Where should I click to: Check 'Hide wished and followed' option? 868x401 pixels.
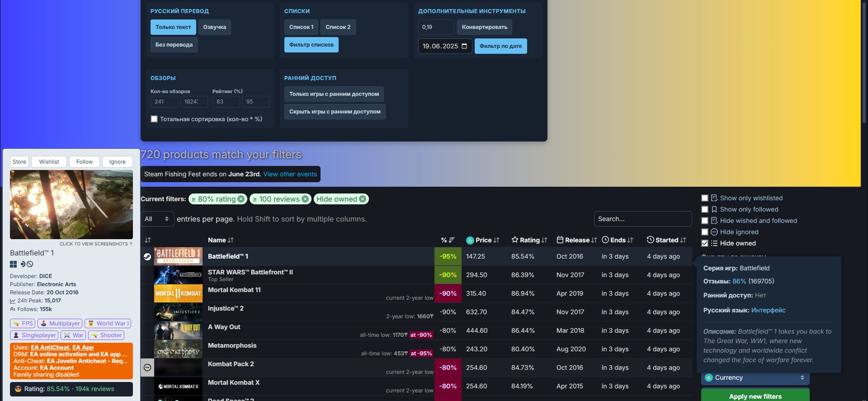pyautogui.click(x=705, y=221)
